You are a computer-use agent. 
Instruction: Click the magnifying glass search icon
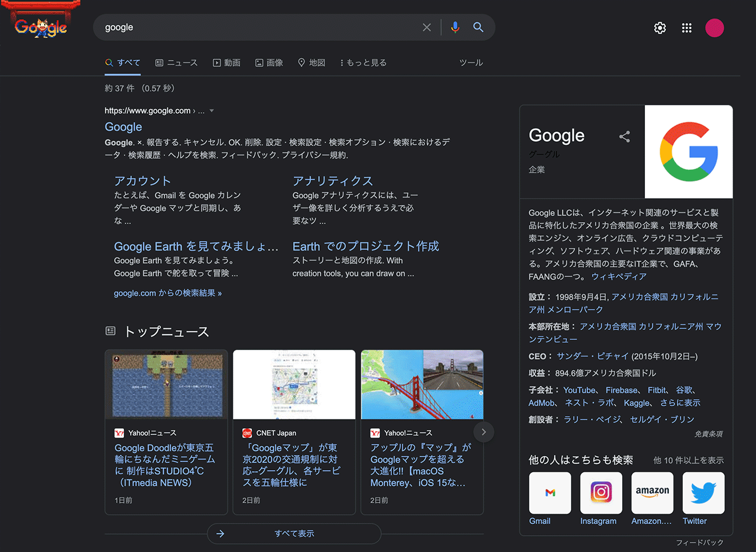pyautogui.click(x=478, y=27)
